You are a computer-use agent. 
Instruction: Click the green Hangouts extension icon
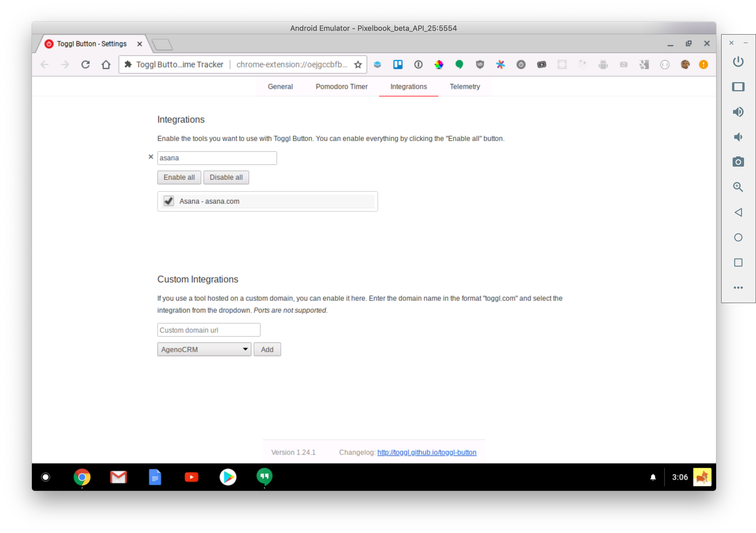(x=459, y=64)
